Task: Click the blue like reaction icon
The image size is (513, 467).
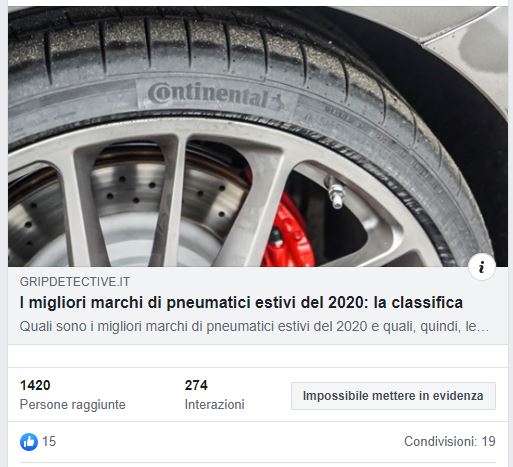Action: (29, 442)
